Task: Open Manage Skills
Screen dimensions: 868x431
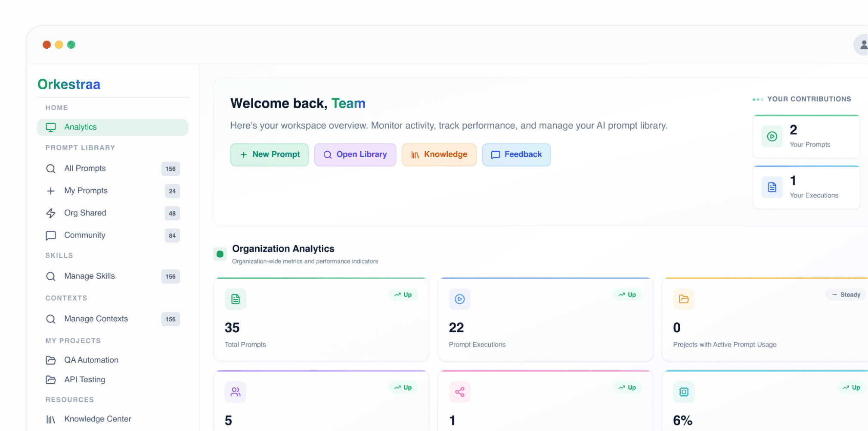Action: [112, 276]
